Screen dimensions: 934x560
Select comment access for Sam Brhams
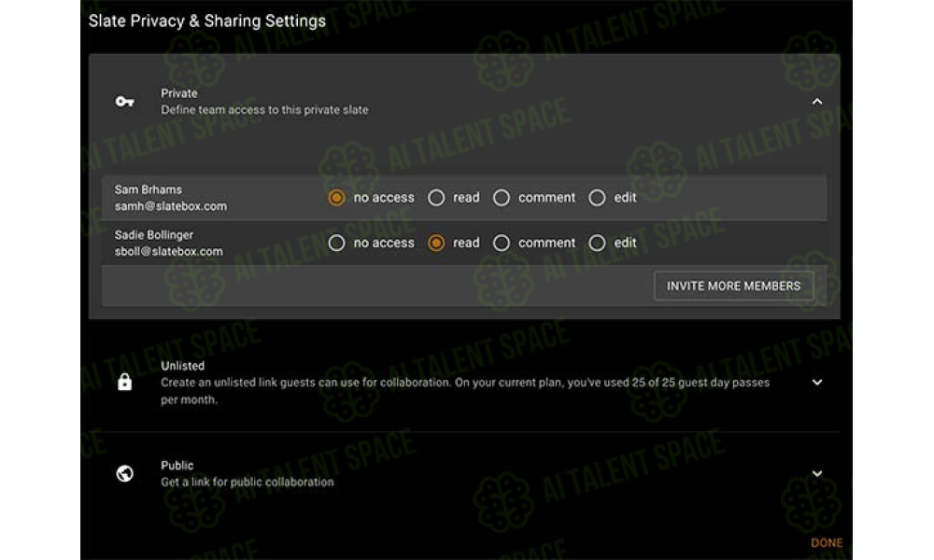click(502, 198)
